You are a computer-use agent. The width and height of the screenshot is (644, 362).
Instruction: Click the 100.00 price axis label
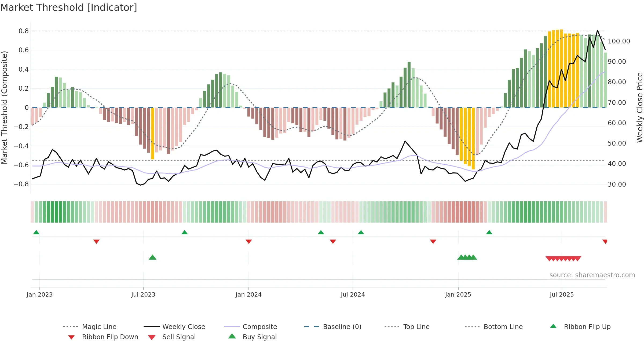(619, 41)
